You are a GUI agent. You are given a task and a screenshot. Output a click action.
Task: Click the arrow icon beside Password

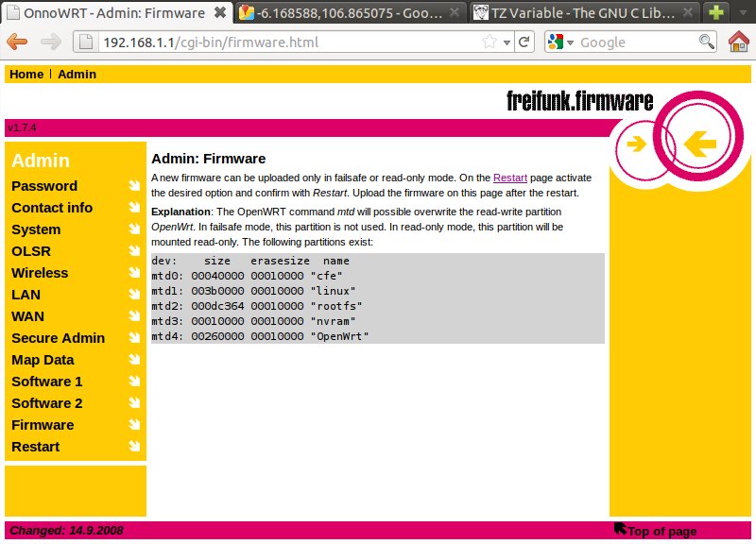click(134, 186)
